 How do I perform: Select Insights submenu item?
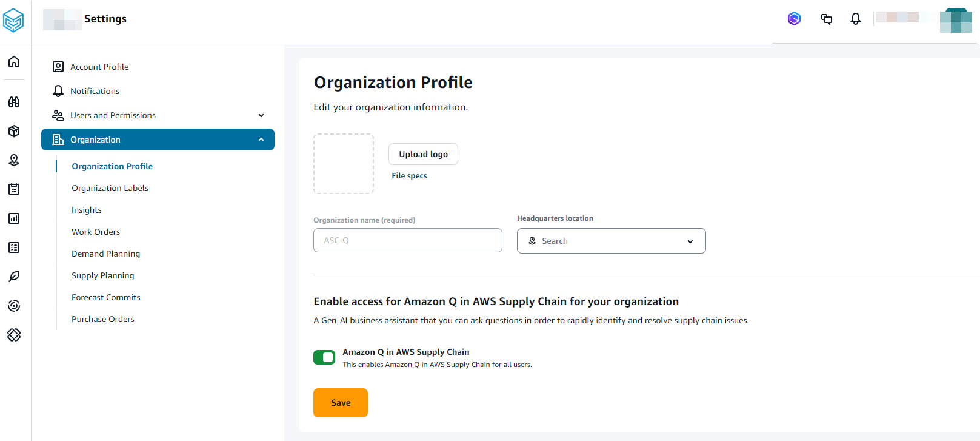pos(87,210)
